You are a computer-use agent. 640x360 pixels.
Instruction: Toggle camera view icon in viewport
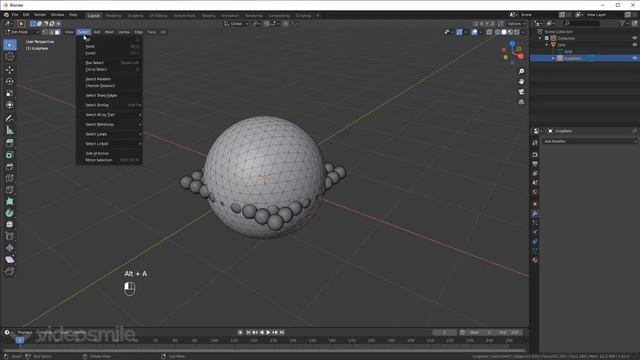521,92
